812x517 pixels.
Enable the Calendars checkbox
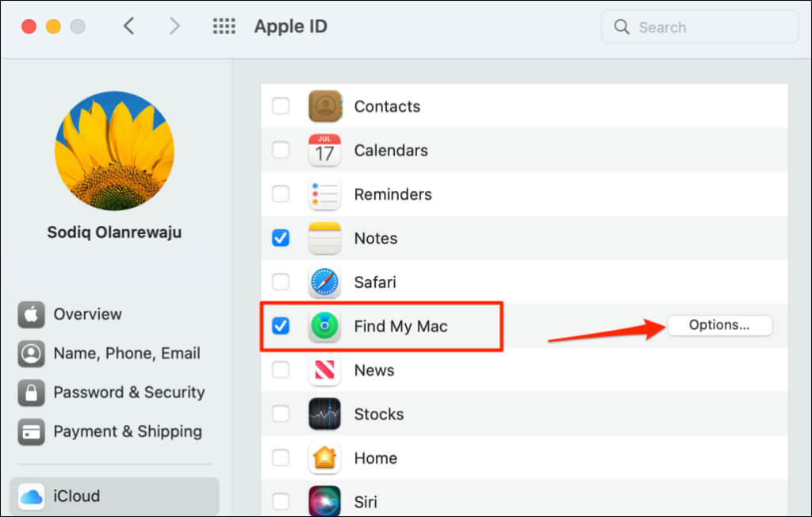click(x=281, y=150)
